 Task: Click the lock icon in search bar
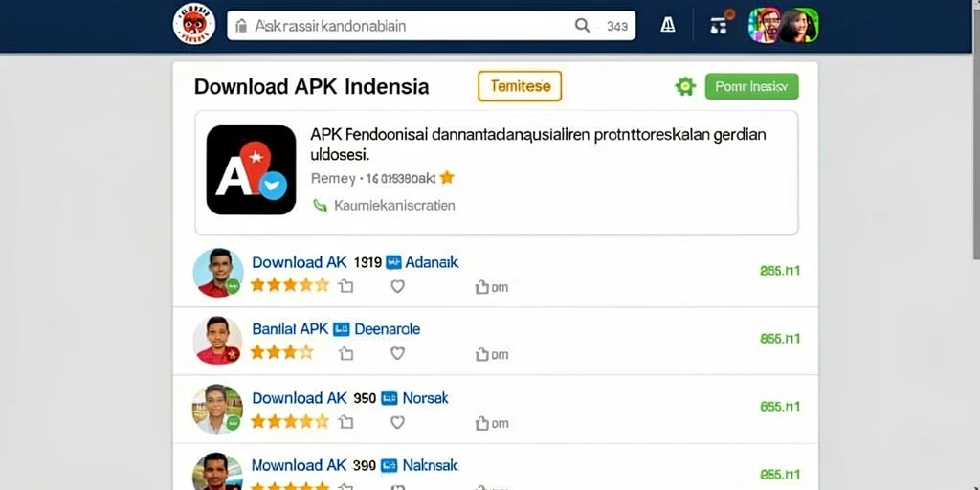(x=242, y=26)
